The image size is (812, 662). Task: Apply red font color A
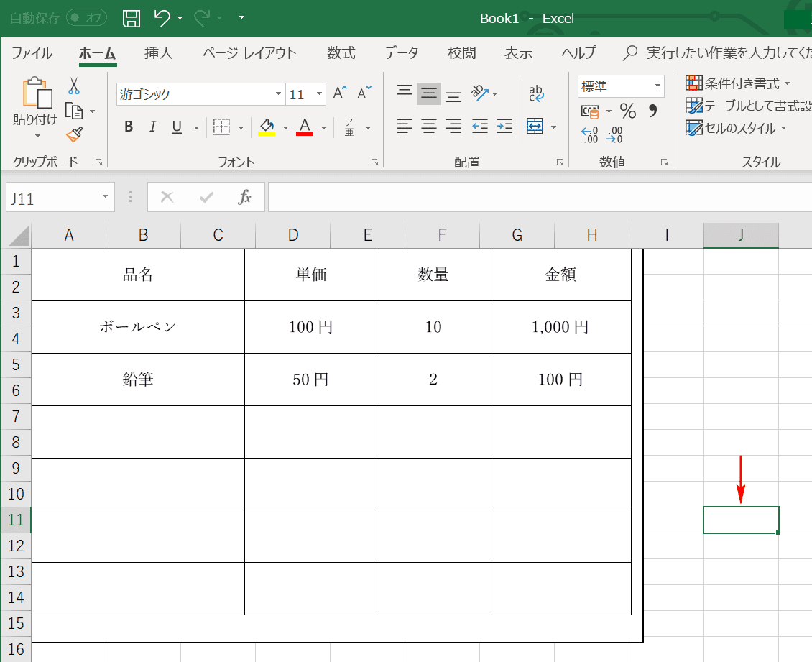[x=305, y=127]
